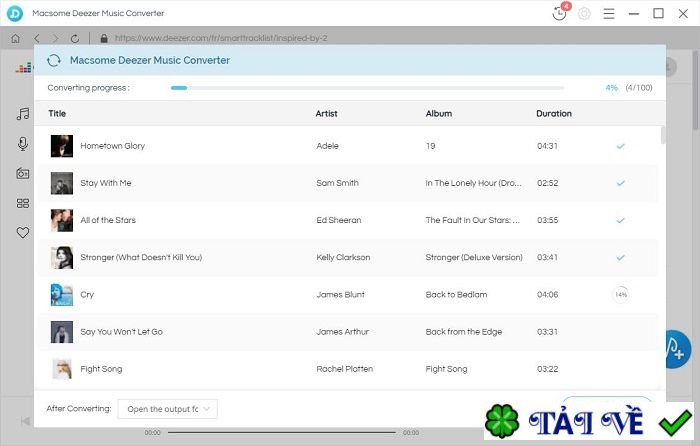Expand the After Converting dropdown
This screenshot has height=446, width=700.
point(167,409)
